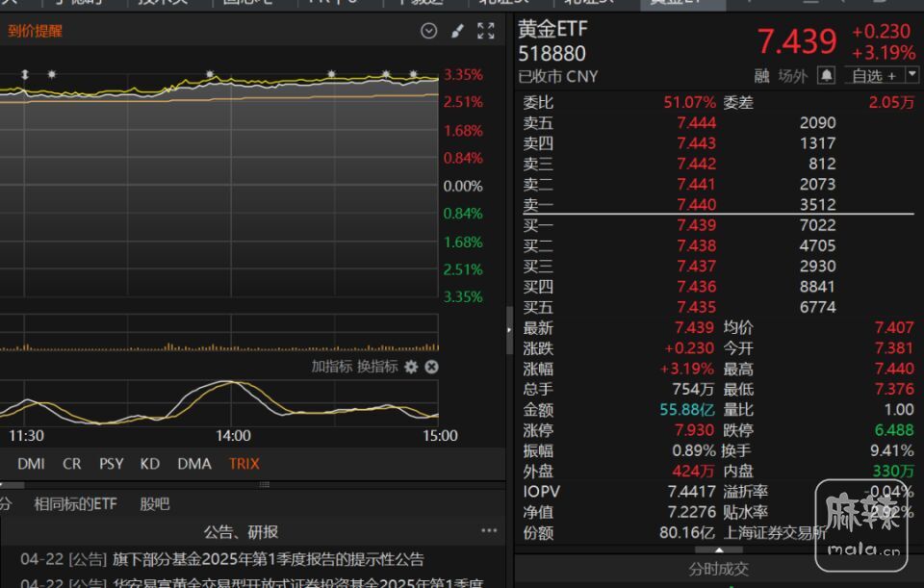Collapse the quote panel with up-arrow handle

[x=717, y=550]
